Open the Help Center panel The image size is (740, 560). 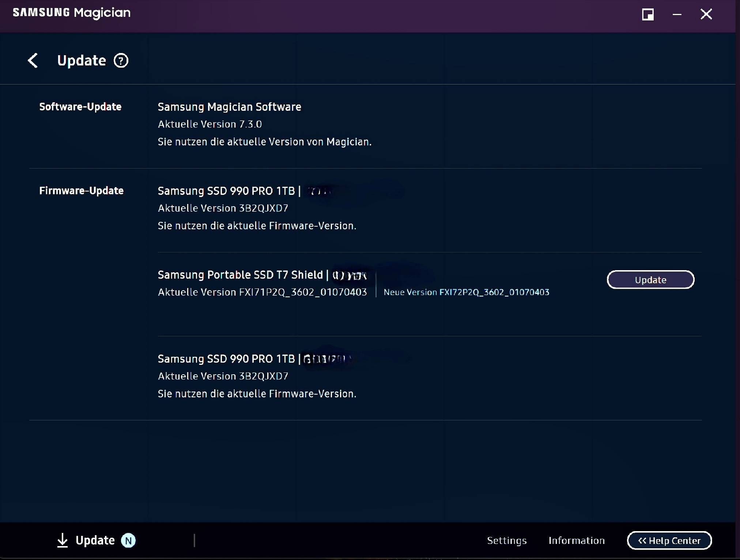coord(669,541)
